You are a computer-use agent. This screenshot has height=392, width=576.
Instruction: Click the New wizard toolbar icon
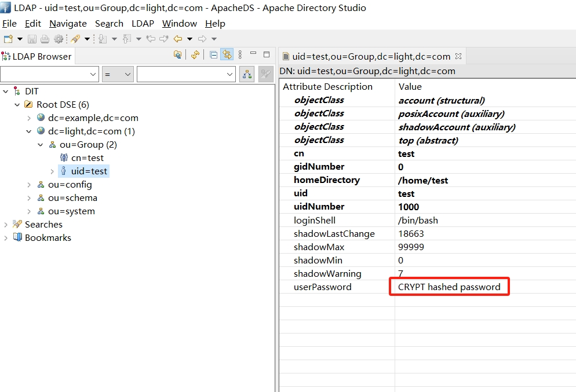pos(8,39)
